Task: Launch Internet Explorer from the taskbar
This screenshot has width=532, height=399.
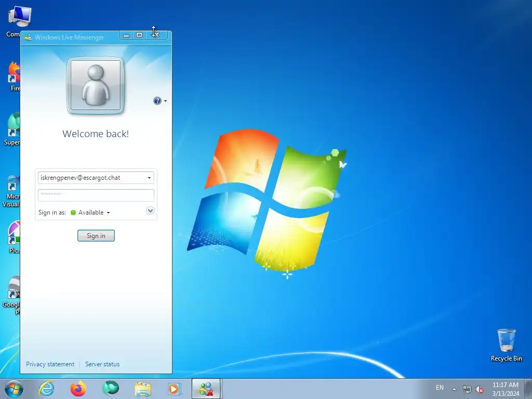Action: 46,389
